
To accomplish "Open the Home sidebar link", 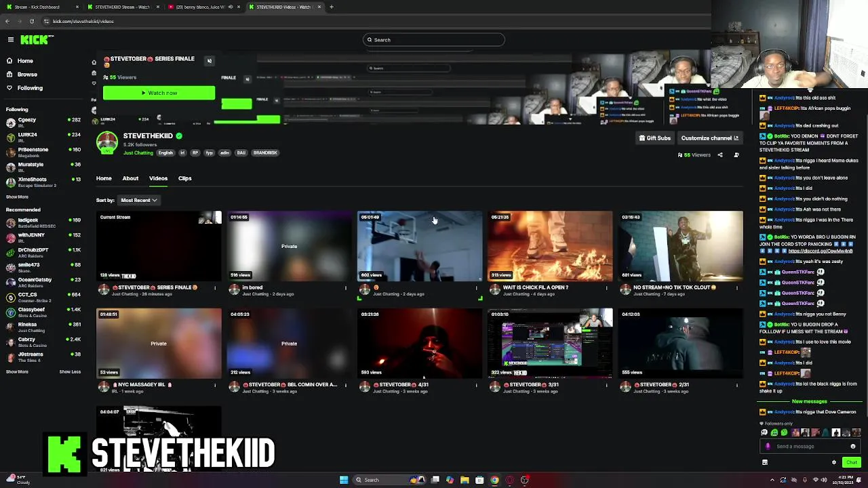I will click(x=25, y=61).
